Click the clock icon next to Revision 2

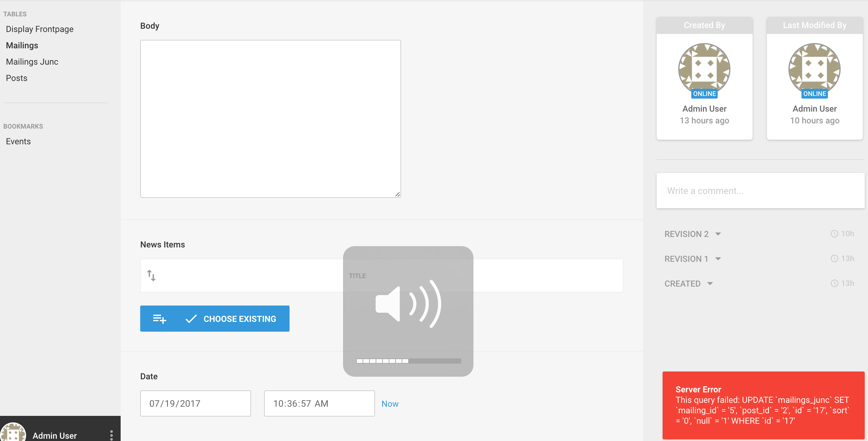[834, 233]
